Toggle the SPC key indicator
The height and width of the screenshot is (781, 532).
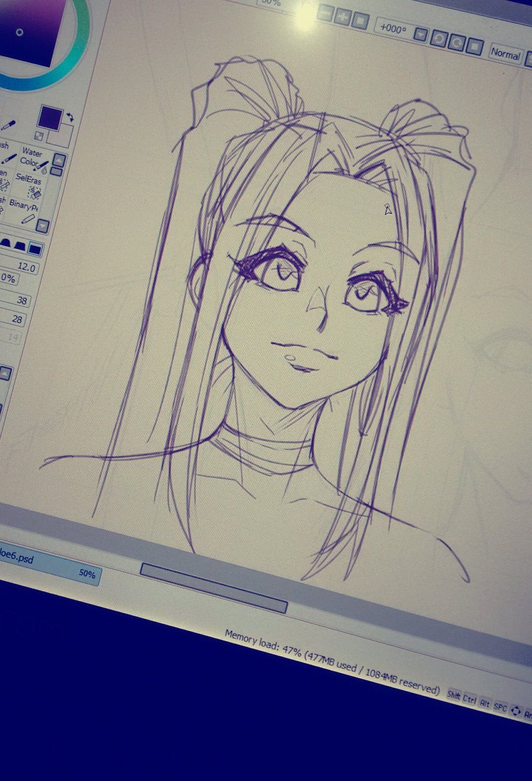500,707
